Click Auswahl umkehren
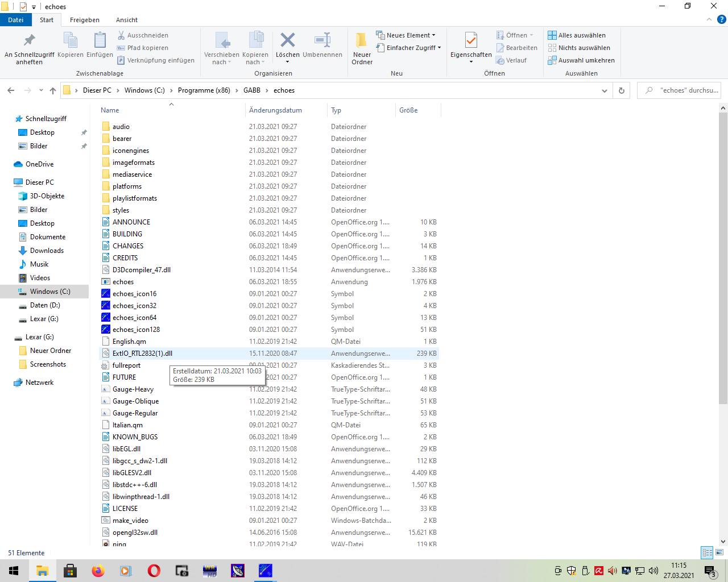 coord(581,60)
